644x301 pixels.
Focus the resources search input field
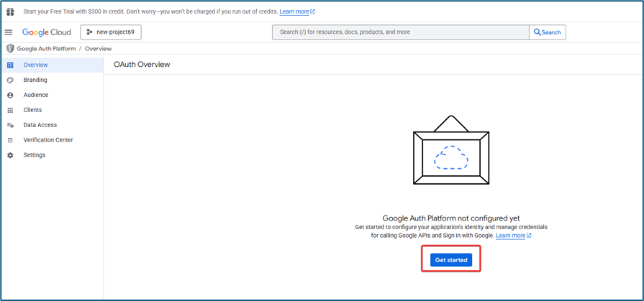399,32
